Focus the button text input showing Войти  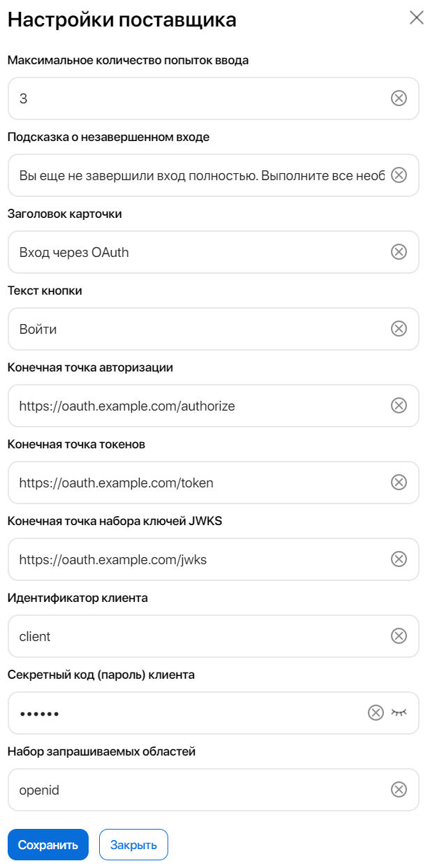pyautogui.click(x=175, y=329)
